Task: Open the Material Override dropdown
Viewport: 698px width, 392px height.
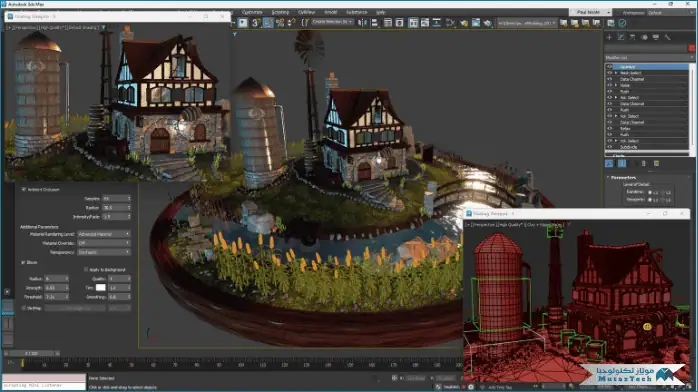Action: [104, 243]
